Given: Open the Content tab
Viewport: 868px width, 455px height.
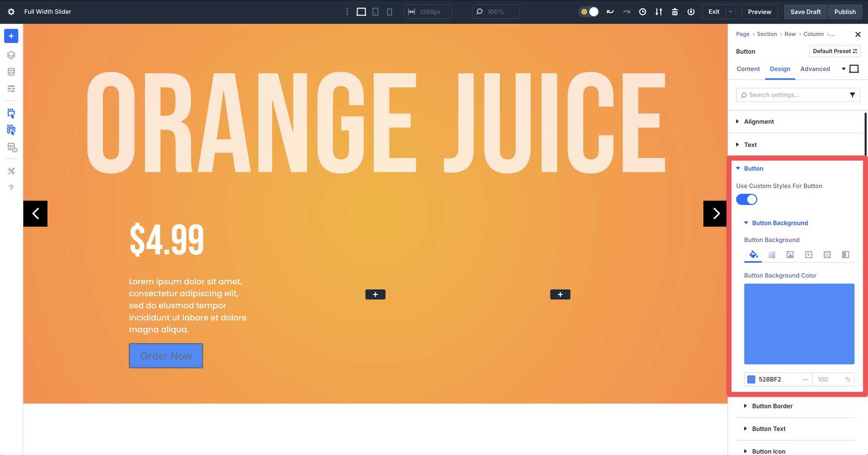Looking at the screenshot, I should pos(748,69).
